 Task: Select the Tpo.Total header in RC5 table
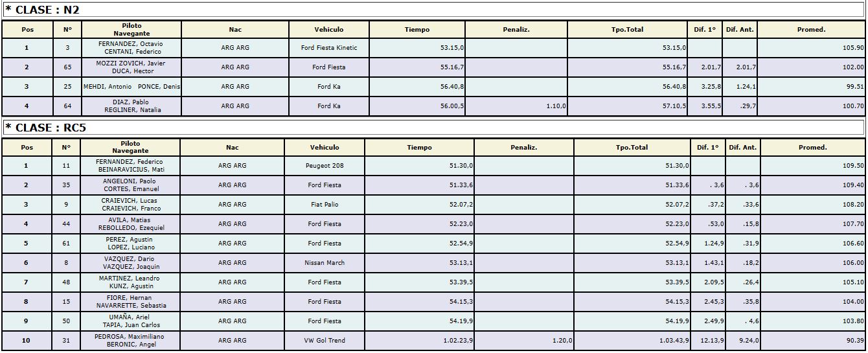(632, 148)
